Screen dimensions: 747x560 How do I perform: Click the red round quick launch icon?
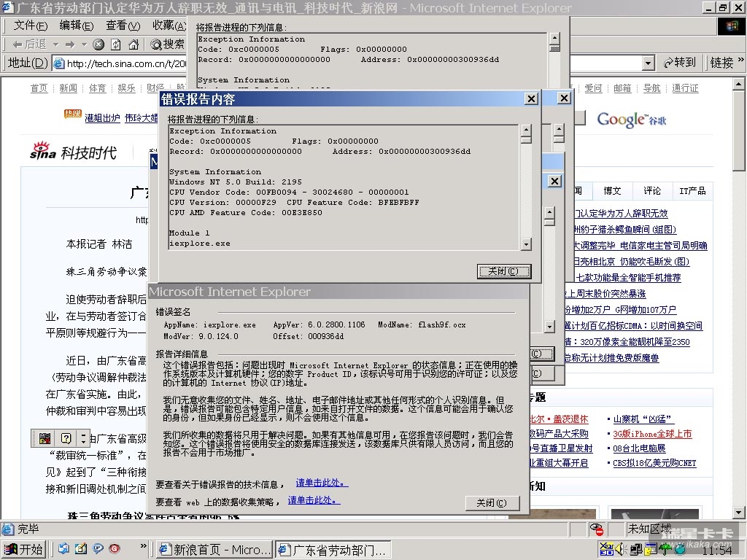115,548
